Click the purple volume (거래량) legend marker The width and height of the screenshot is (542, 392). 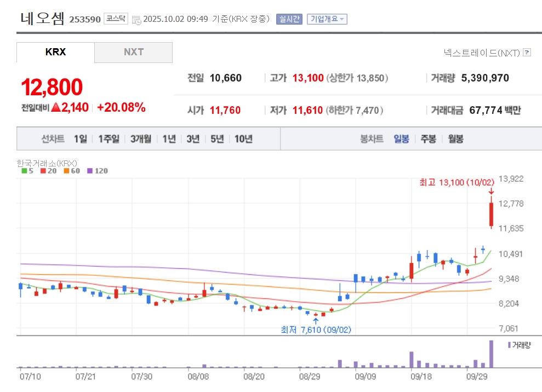click(510, 345)
